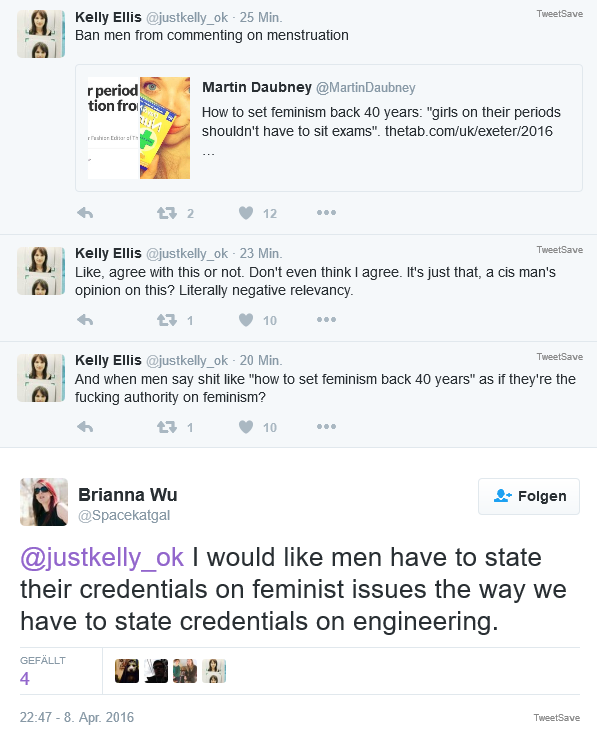Retweet the 'Ban men from commenting' tweet
This screenshot has width=597, height=730.
(167, 213)
